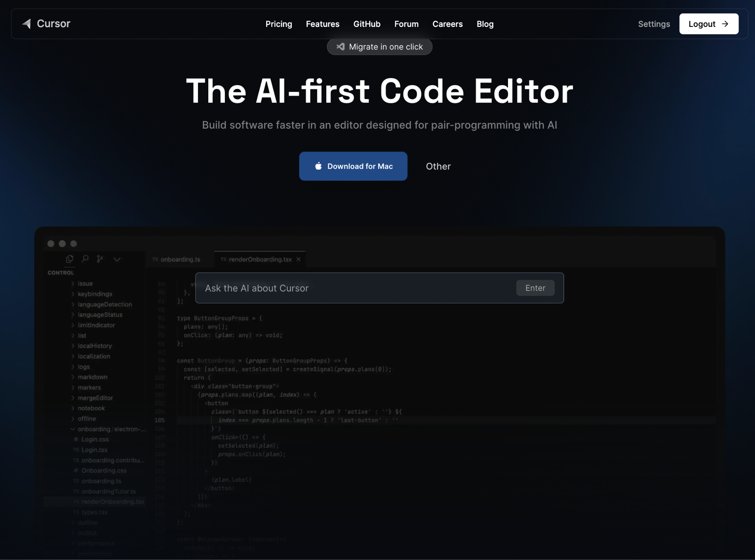
Task: Close the renderOnboarding.tsx tab
Action: pos(299,259)
